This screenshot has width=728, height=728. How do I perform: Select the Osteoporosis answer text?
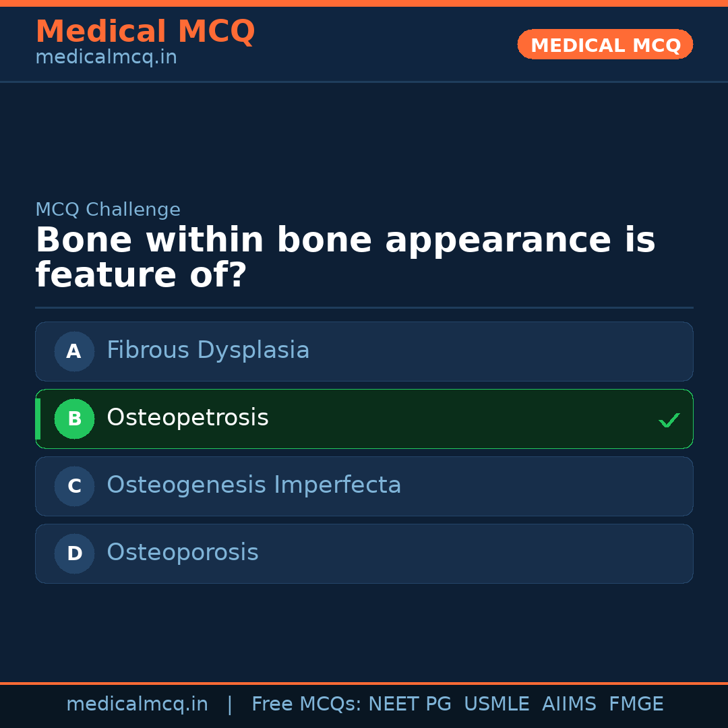pyautogui.click(x=182, y=553)
